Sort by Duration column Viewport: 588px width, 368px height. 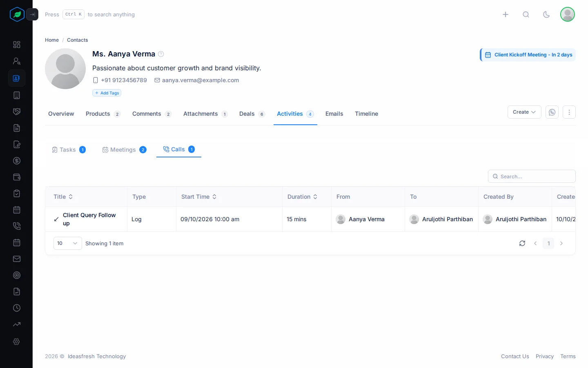point(302,197)
